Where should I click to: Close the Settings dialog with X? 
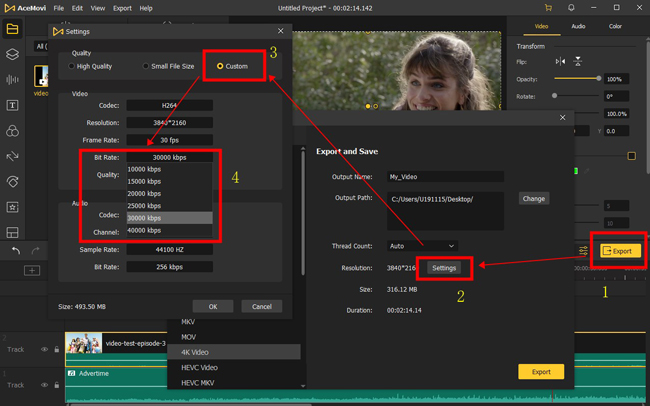281,31
